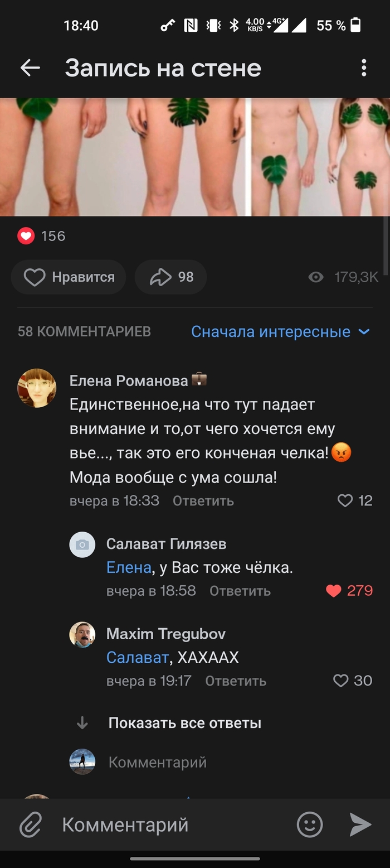Image resolution: width=390 pixels, height=868 pixels.
Task: Open the three-dot overflow menu
Action: click(364, 68)
